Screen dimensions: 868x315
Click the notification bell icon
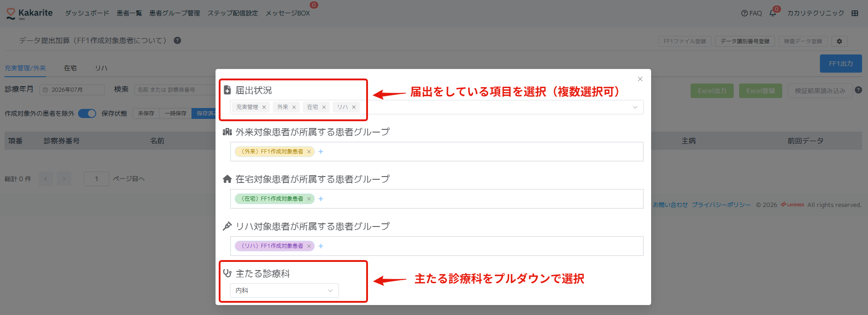point(773,13)
